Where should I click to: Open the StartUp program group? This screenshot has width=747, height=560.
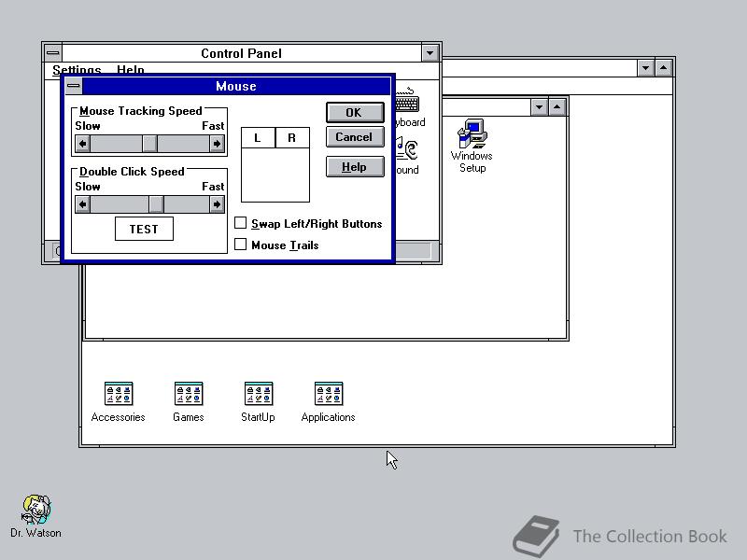point(258,402)
